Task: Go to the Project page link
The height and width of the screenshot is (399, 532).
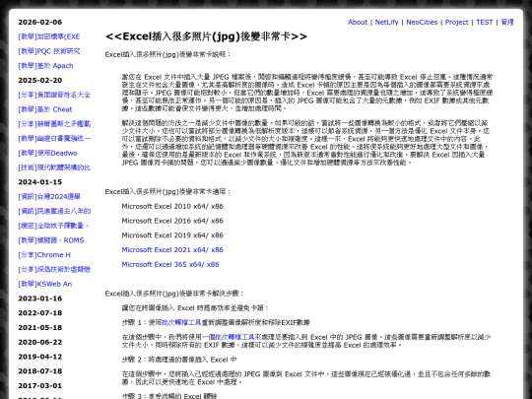Action: click(457, 22)
